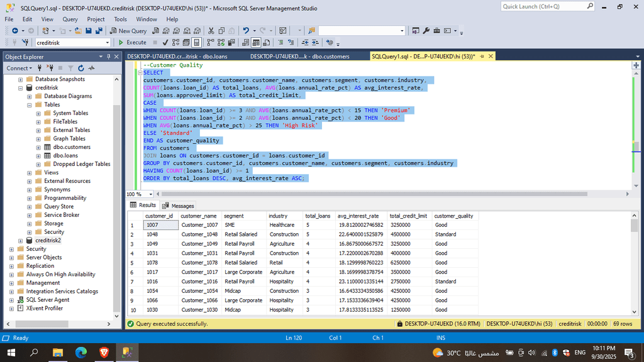This screenshot has width=644, height=362.
Task: Expand the dbo.customers table node
Action: click(38, 147)
